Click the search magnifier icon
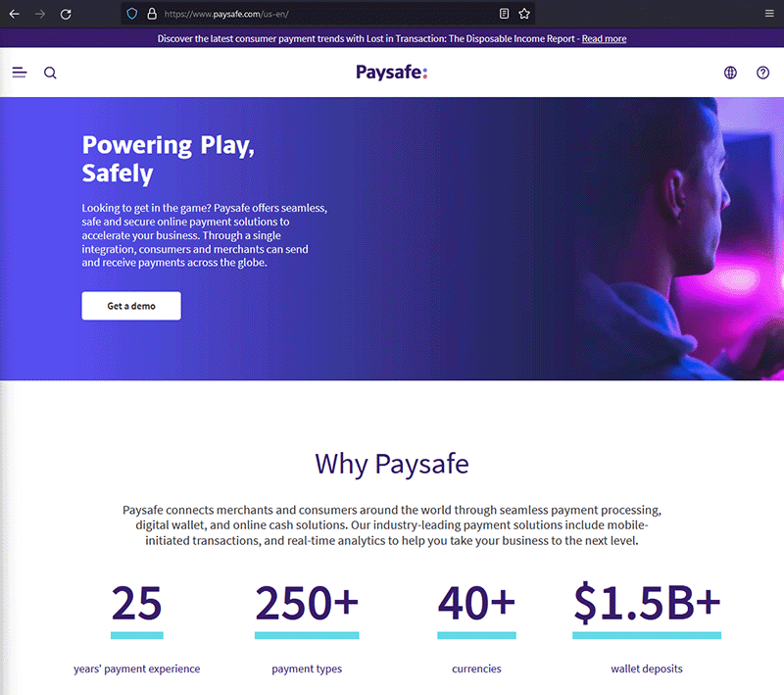 (x=50, y=73)
